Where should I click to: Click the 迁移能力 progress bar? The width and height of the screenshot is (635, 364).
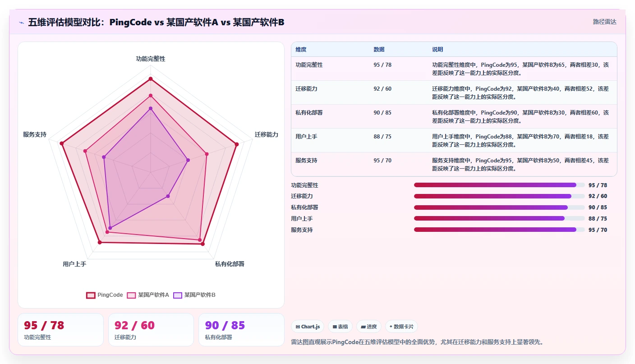[x=499, y=196]
